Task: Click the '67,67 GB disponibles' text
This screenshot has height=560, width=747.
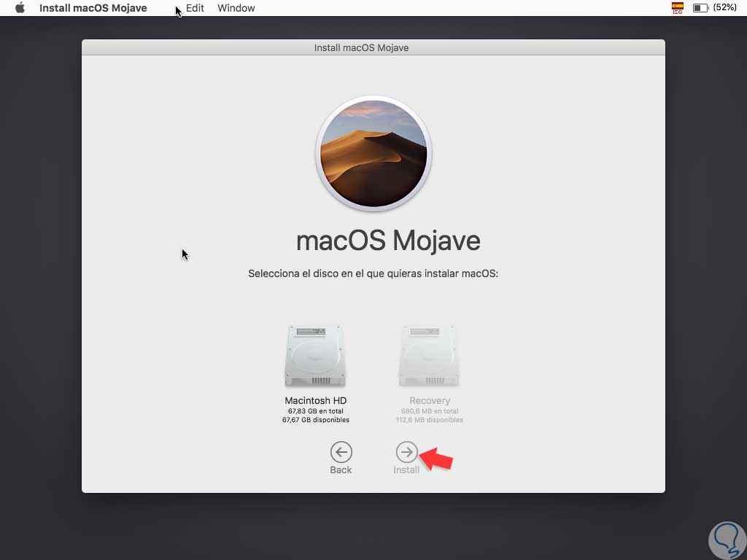Action: pyautogui.click(x=315, y=419)
